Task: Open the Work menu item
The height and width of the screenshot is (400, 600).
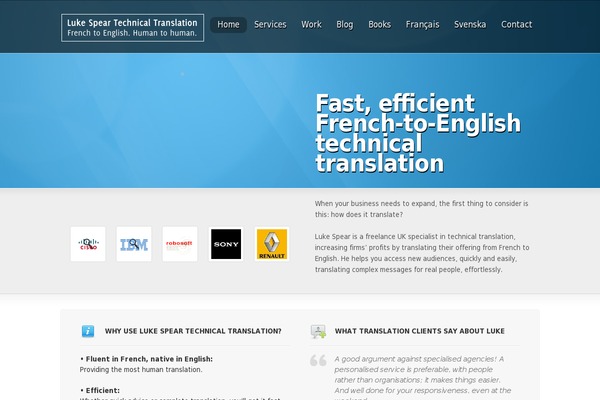Action: coord(311,24)
